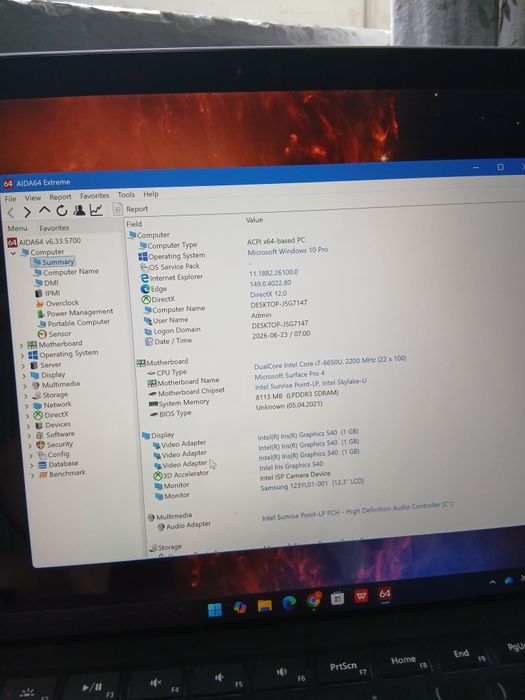Select Computer Name in left tree
Screen dimensions: 525x700
71,272
